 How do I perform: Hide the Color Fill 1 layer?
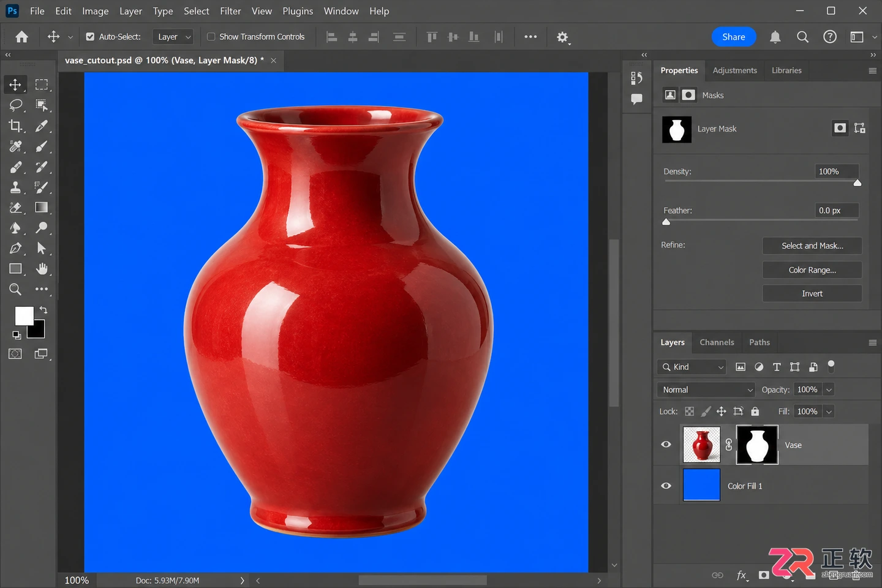click(x=666, y=486)
